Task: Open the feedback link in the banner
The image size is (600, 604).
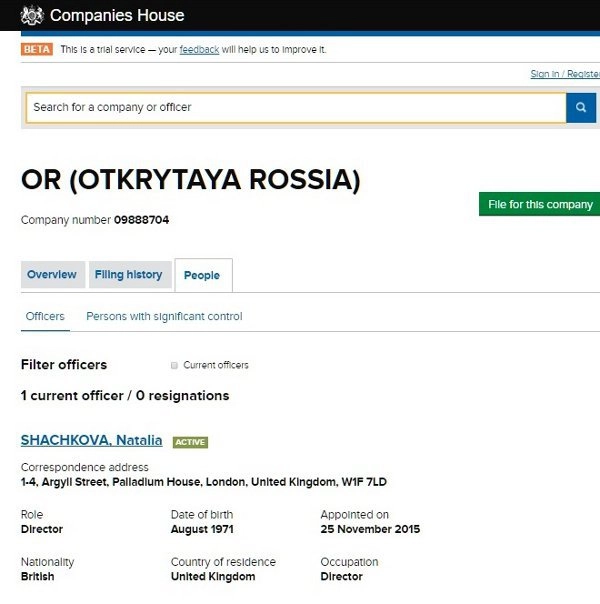Action: (x=199, y=50)
